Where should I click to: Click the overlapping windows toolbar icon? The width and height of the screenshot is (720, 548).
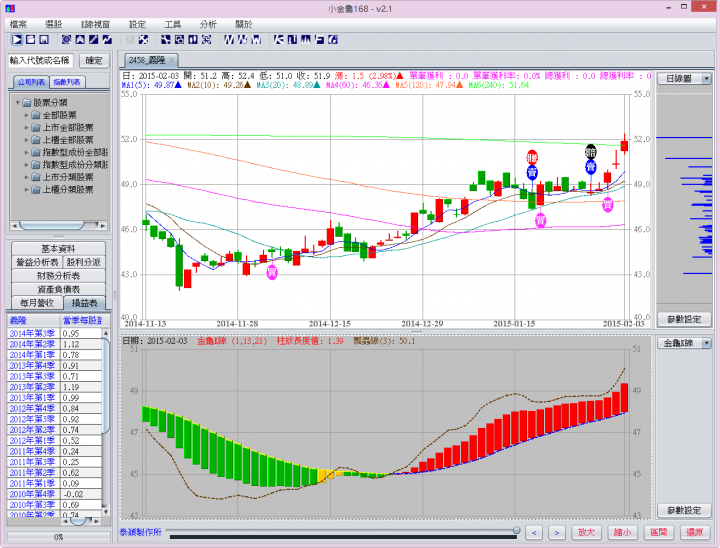point(180,40)
